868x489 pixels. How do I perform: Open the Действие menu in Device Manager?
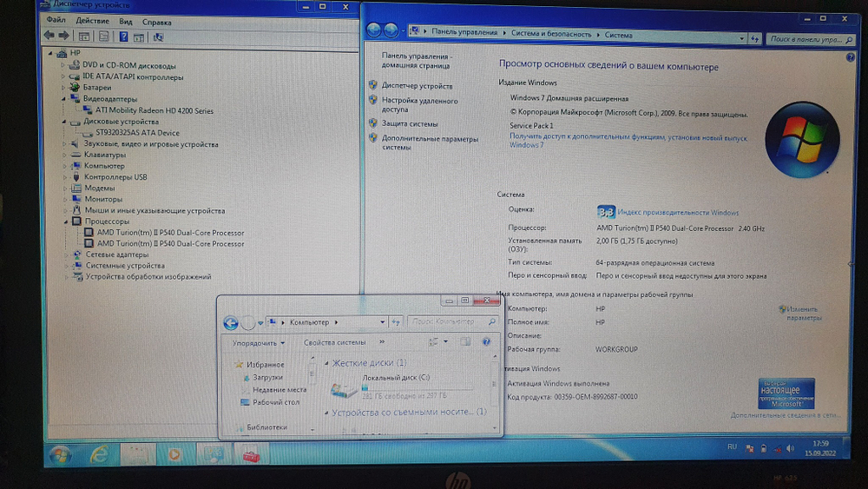pos(93,21)
